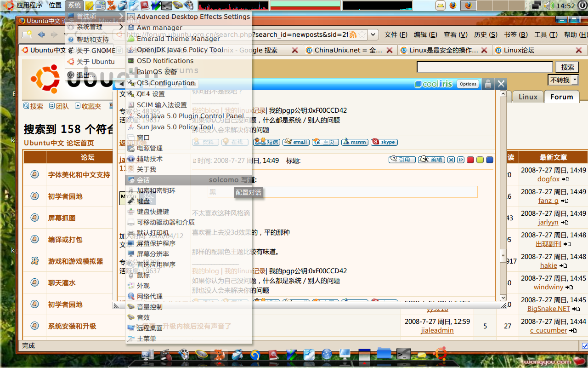Image resolution: width=588 pixels, height=368 pixels.
Task: Click the clapperboard icon in dock
Action: tap(166, 354)
